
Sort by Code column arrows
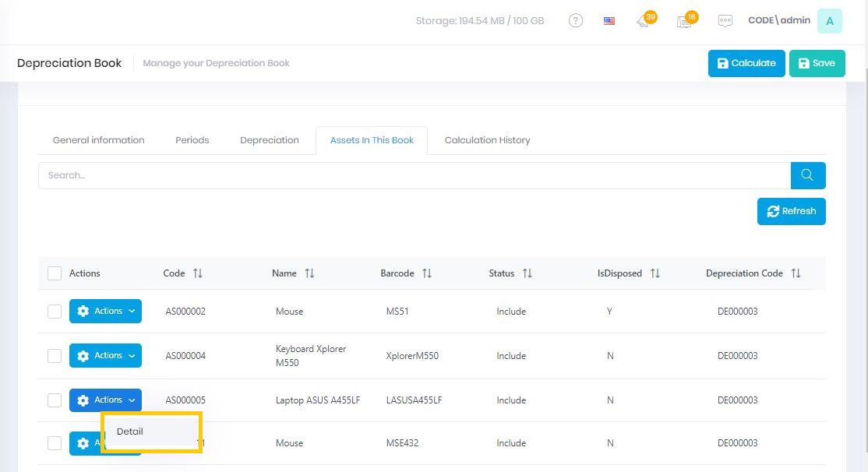click(x=198, y=273)
